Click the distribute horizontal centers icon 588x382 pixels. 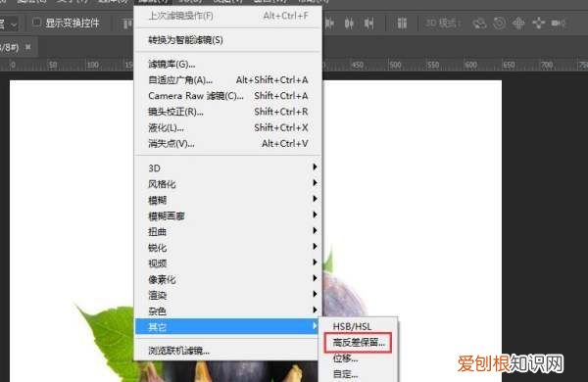tap(349, 24)
